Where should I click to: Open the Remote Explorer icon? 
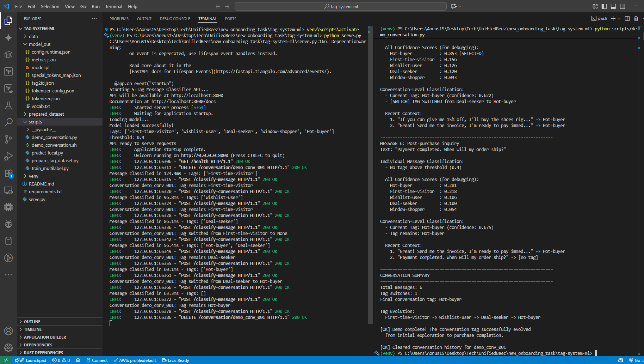click(8, 190)
